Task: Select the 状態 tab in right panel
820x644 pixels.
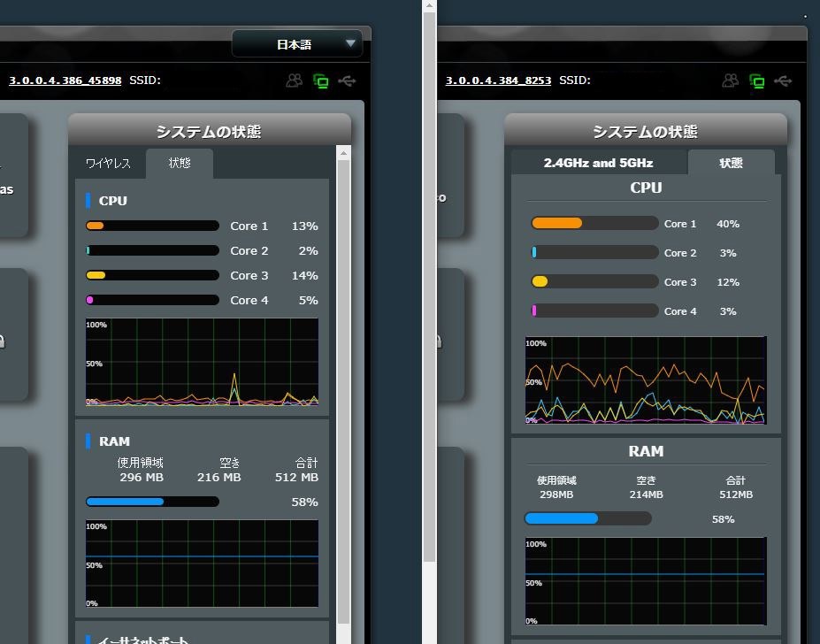Action: click(x=731, y=163)
